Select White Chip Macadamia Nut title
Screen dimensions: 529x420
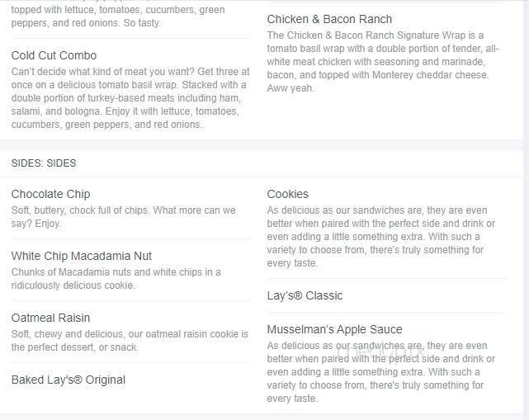click(82, 256)
